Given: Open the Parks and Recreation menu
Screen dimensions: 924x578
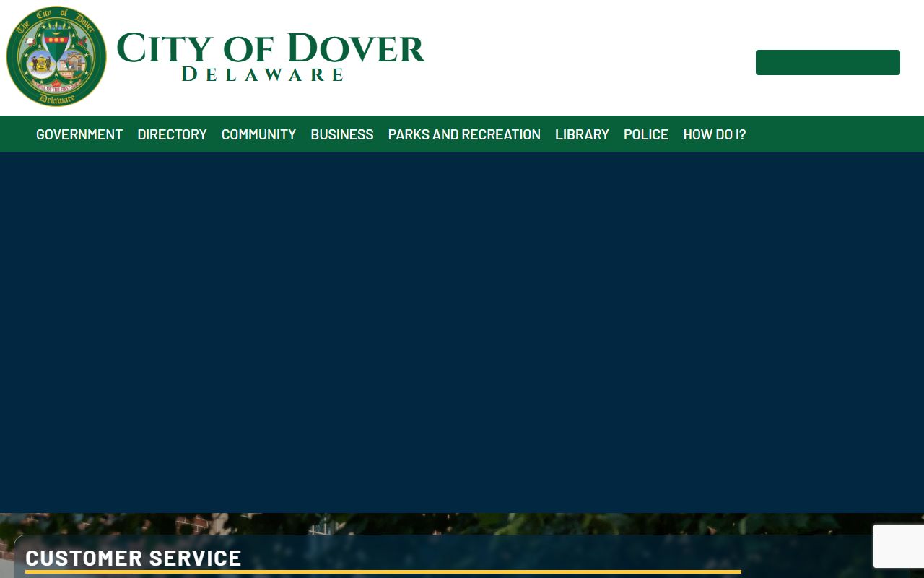Looking at the screenshot, I should [x=464, y=134].
